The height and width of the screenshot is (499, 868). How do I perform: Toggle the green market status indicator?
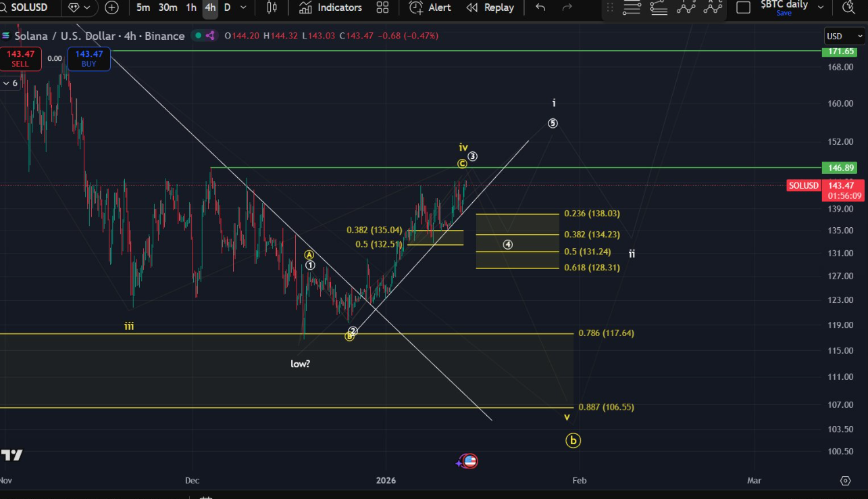pyautogui.click(x=197, y=36)
